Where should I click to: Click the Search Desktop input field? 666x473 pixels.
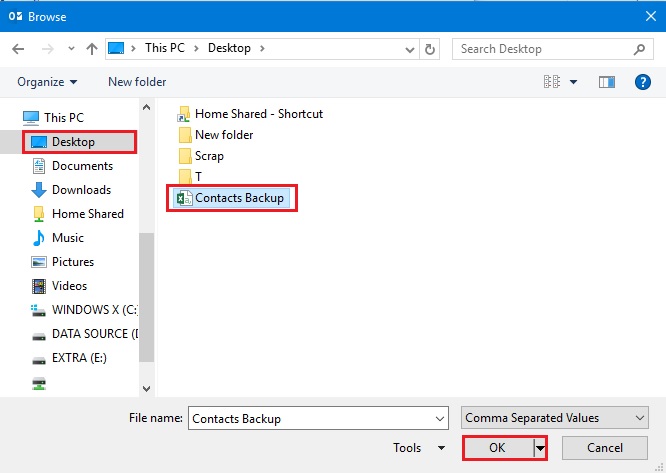point(540,49)
